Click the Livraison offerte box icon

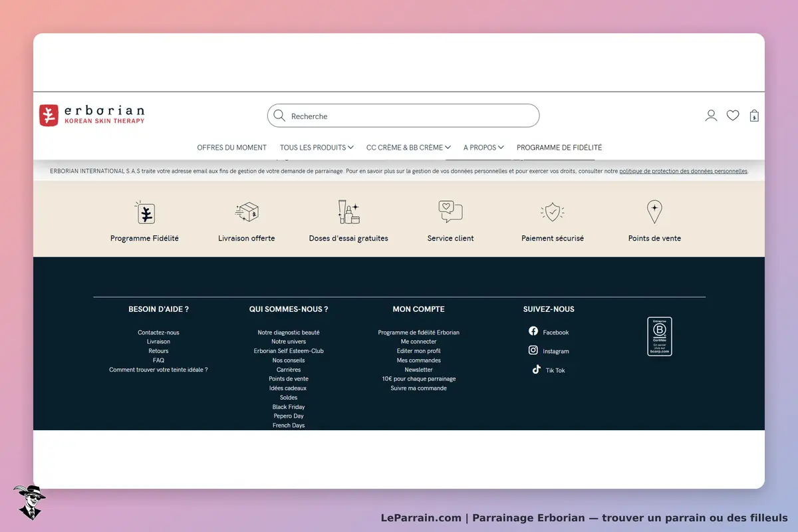click(x=247, y=213)
